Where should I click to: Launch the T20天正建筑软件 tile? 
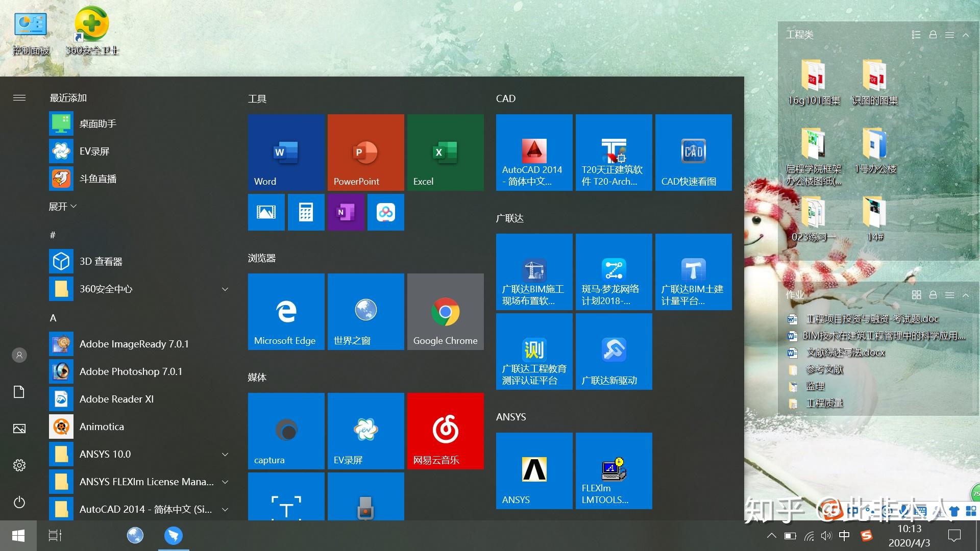(x=614, y=153)
